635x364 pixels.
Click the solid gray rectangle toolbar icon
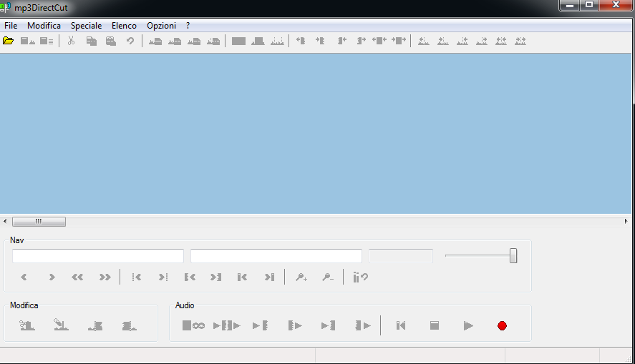[x=238, y=41]
